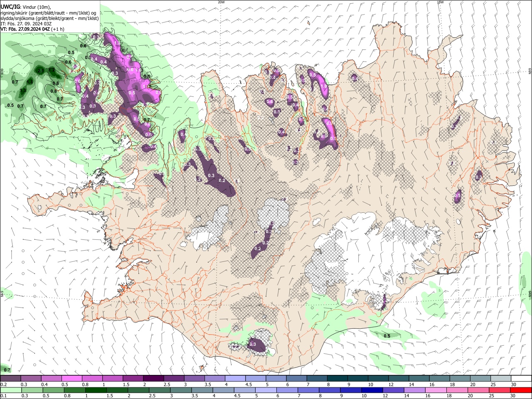Screen dimensions: 532x399
Task: Click the "0.2" label in the snow legend
Action: (3, 384)
